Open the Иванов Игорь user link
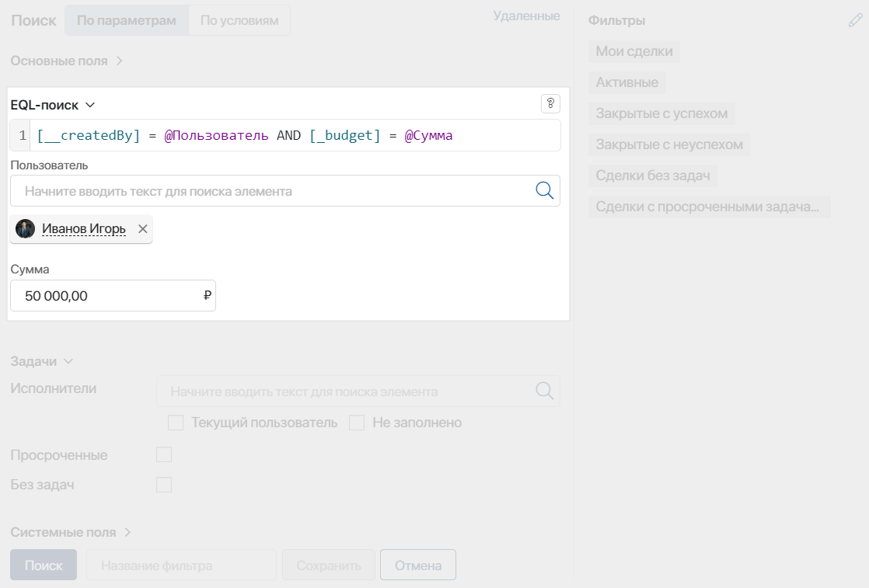 pos(84,228)
